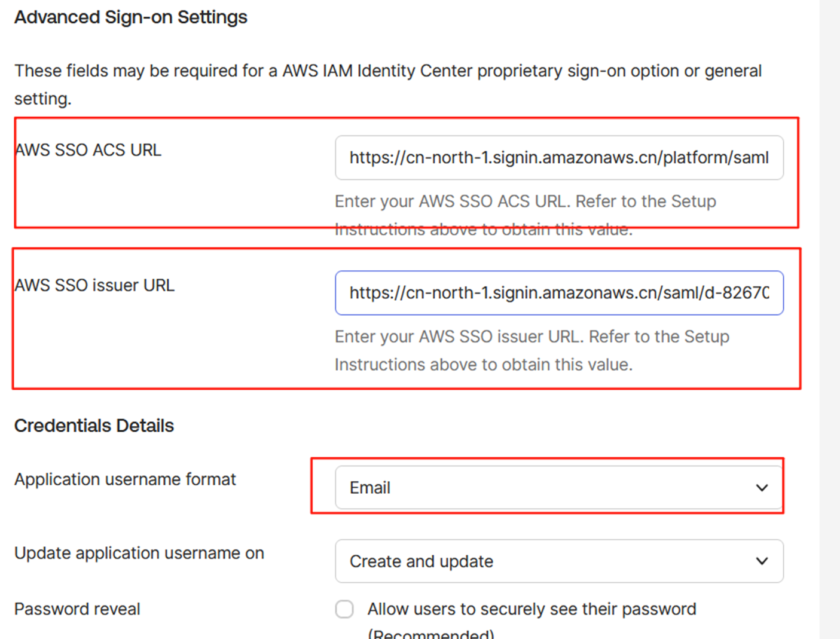Focus the AWS SSO issuer URL field
The width and height of the screenshot is (840, 639).
pos(558,293)
